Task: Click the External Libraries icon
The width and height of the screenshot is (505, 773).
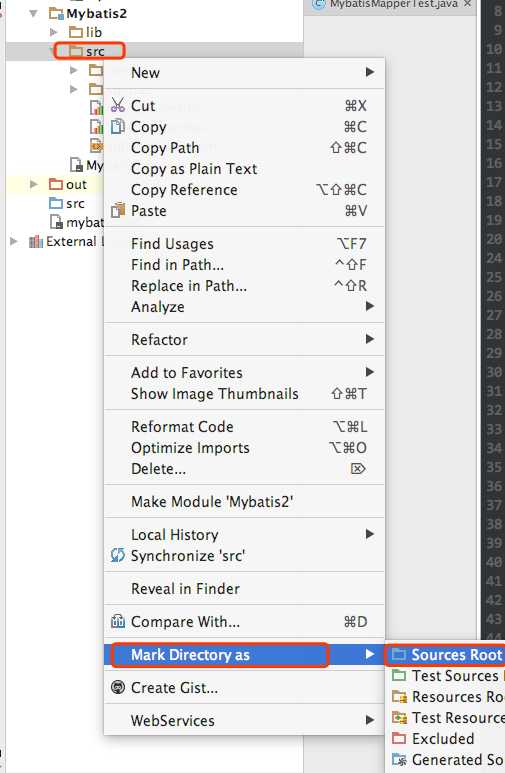Action: 36,242
